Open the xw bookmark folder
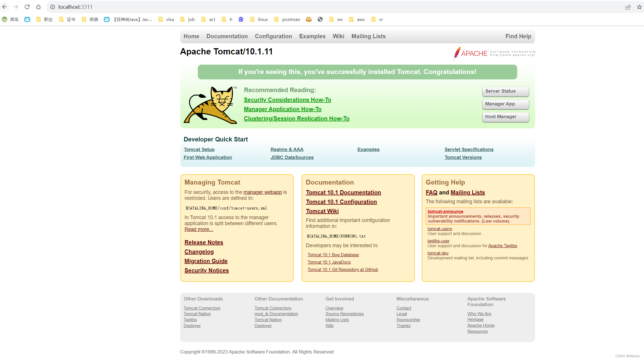Image resolution: width=644 pixels, height=360 pixels. 336,19
